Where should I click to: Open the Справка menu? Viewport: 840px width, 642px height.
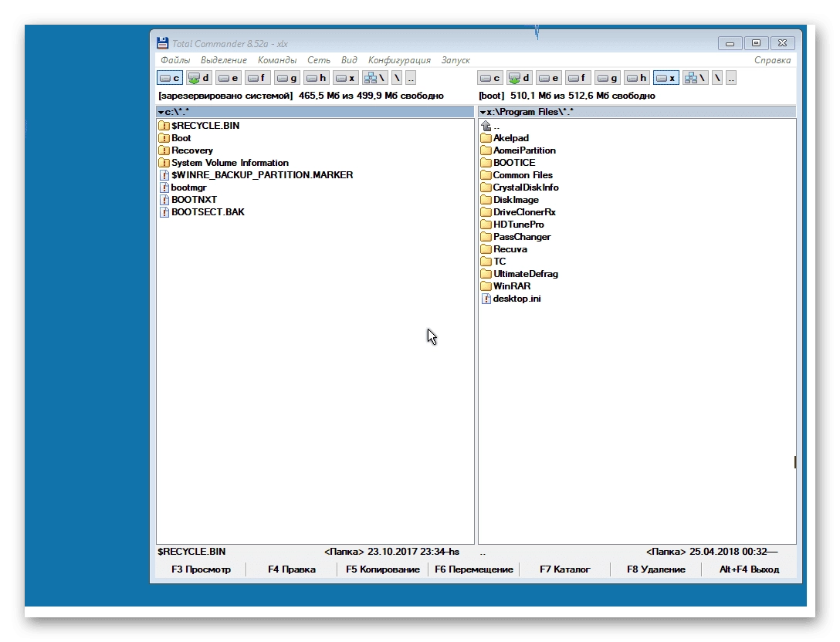[773, 60]
